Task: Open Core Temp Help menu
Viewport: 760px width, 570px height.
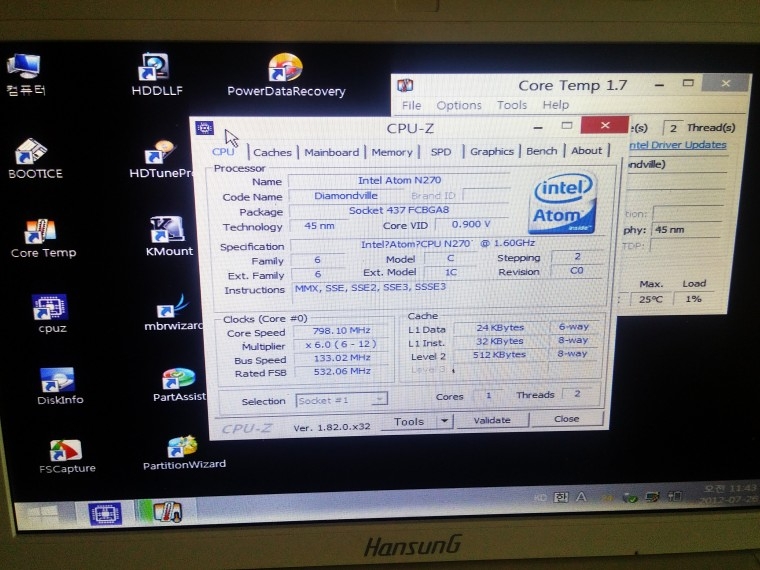Action: (556, 105)
